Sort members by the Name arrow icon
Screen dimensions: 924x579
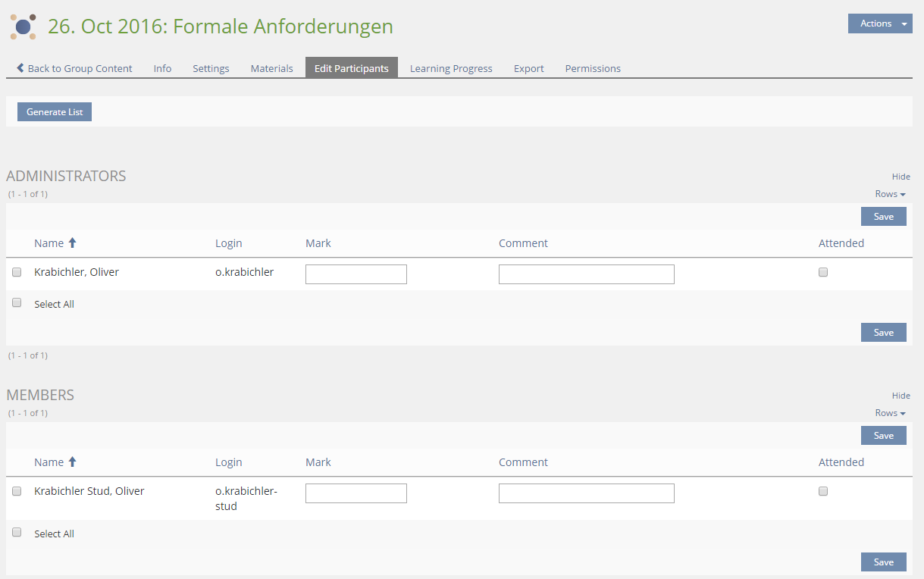point(73,462)
